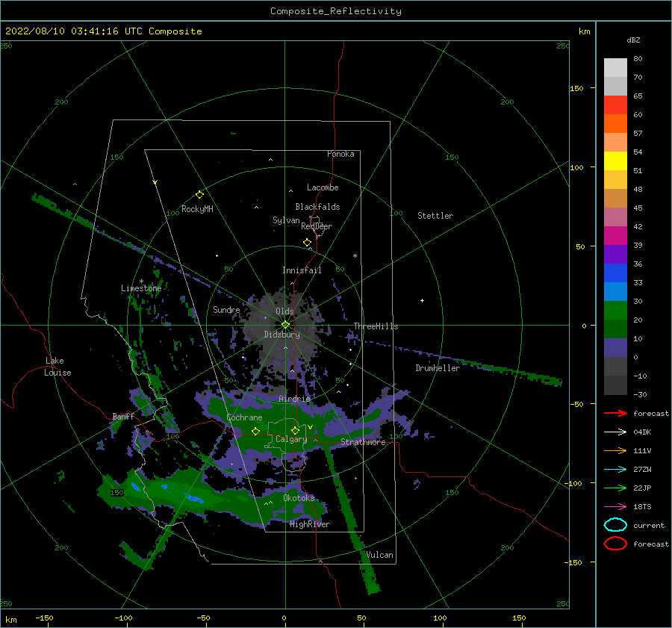
Task: Click the white 04DK arrow legend icon
Action: 615,432
